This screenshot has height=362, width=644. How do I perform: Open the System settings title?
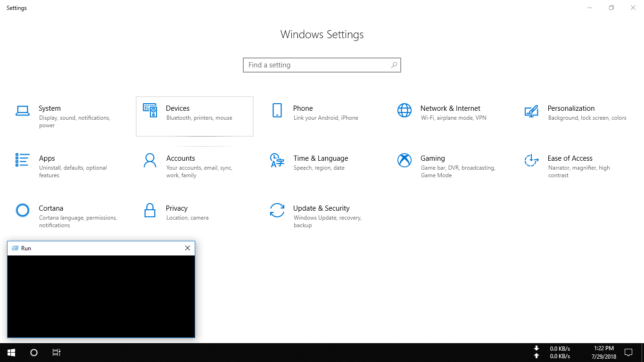coord(50,108)
